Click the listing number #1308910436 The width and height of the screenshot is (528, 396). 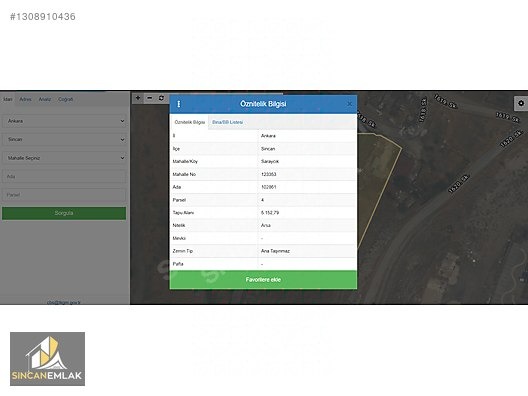click(x=43, y=17)
